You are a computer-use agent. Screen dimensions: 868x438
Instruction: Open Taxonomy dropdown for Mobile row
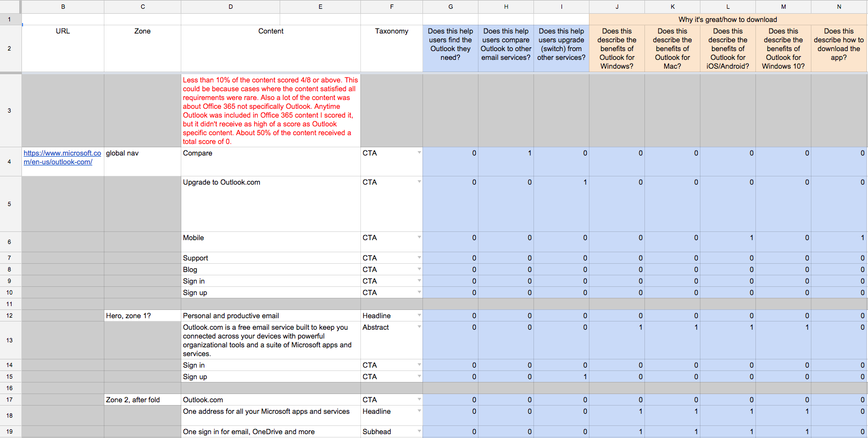419,237
